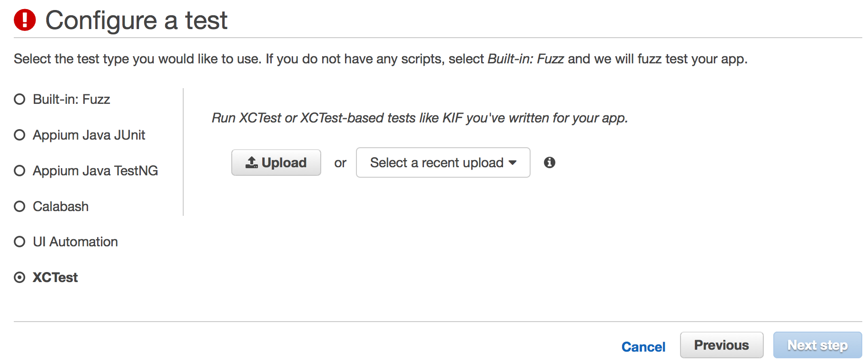
Task: Click the Configure a test heading
Action: pos(136,20)
